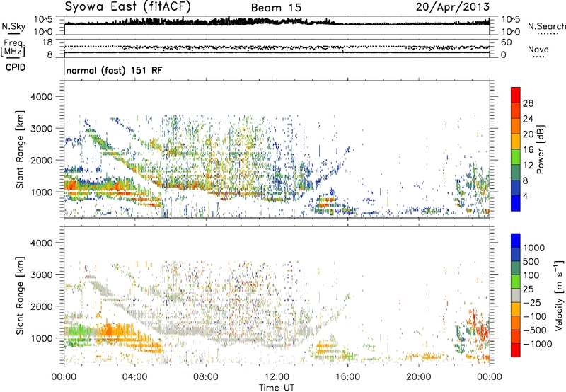566x392 pixels.
Task: Click the 'N.Search' legend label
Action: tap(546, 26)
